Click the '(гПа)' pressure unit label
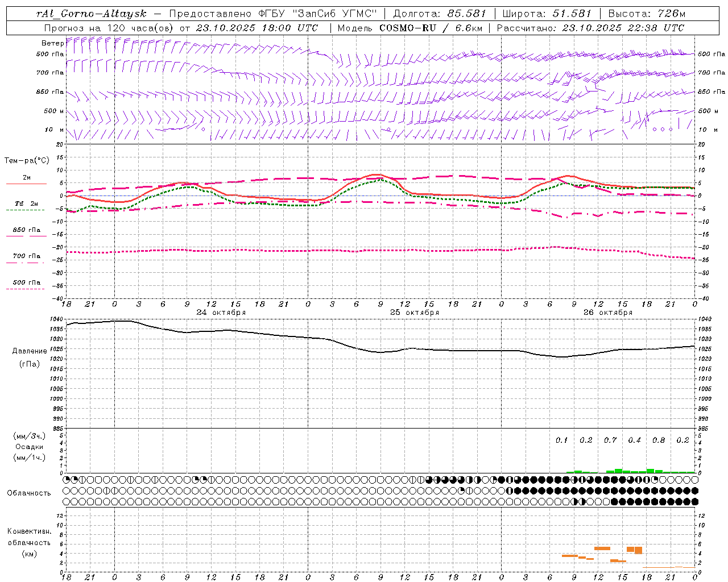728x582 pixels. point(30,364)
